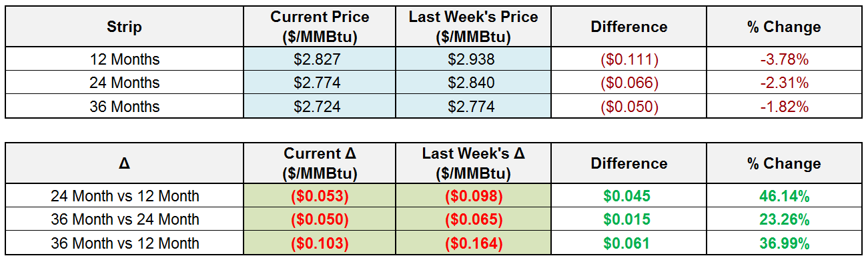Image resolution: width=868 pixels, height=260 pixels.
Task: Click the $2.774 current price cell for 24 Months
Action: (x=320, y=83)
